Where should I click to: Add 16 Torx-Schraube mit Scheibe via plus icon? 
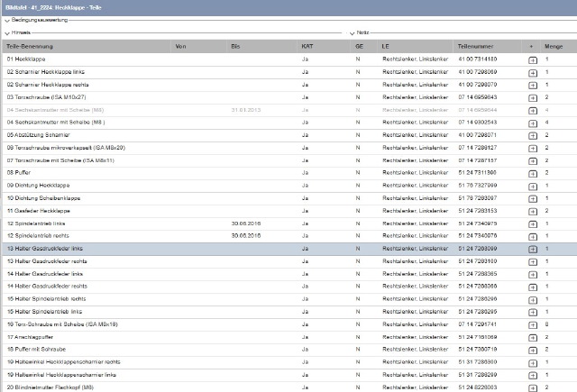tap(533, 325)
